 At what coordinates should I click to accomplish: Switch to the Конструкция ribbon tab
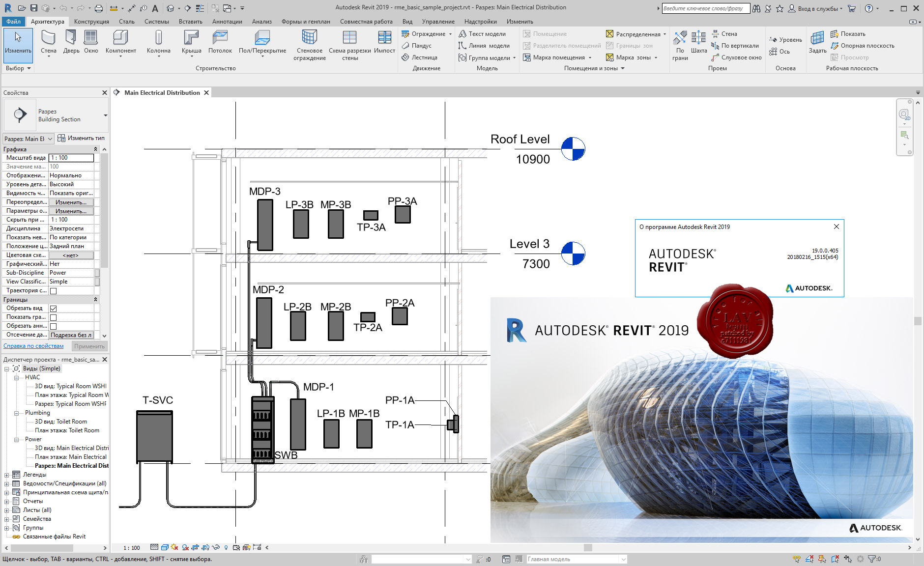coord(91,22)
